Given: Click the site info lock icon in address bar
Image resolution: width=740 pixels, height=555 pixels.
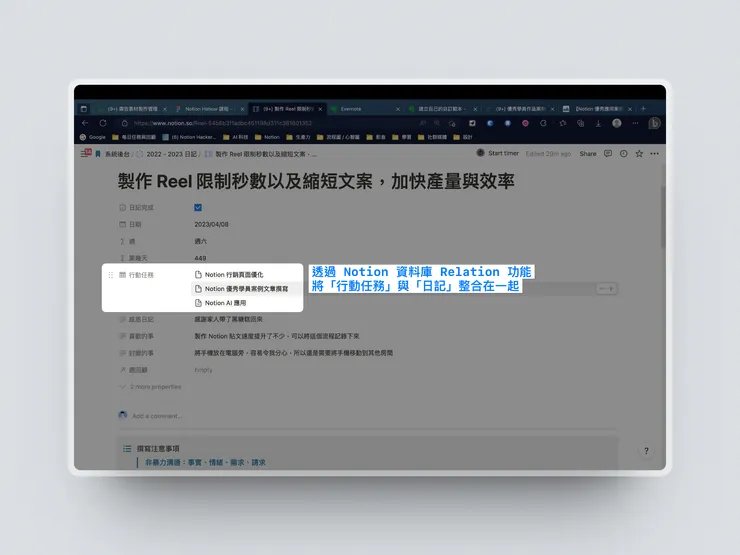Looking at the screenshot, I should (125, 123).
